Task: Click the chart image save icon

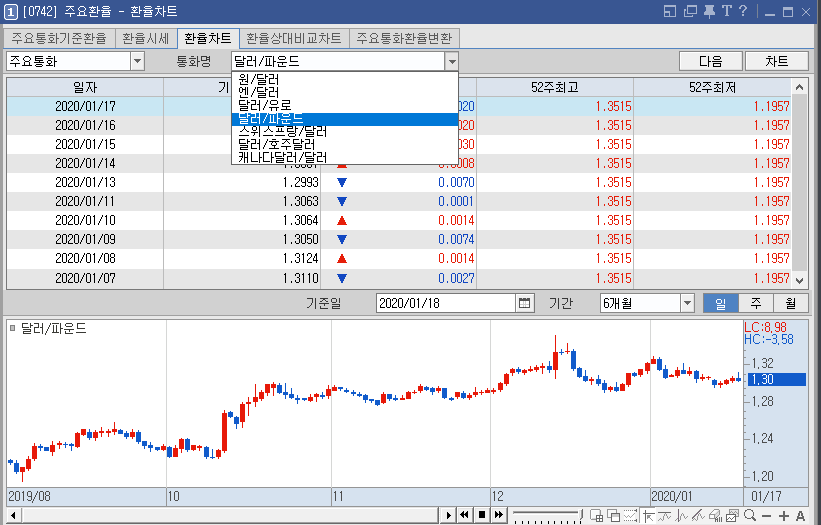Action: (x=732, y=516)
